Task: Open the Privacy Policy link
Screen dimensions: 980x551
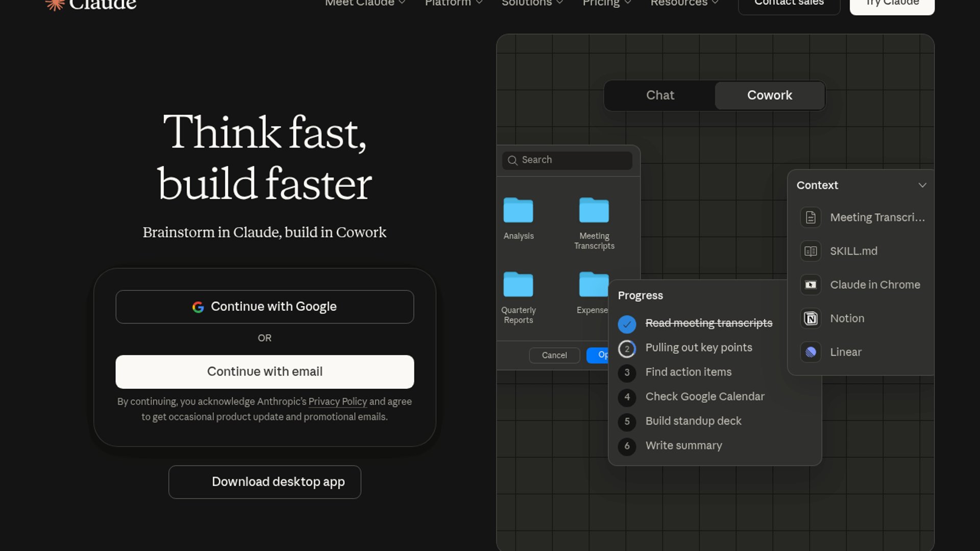Action: 337,402
